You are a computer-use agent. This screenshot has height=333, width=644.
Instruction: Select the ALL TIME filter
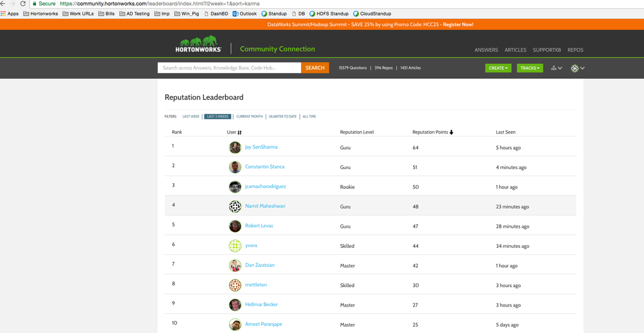click(x=309, y=116)
